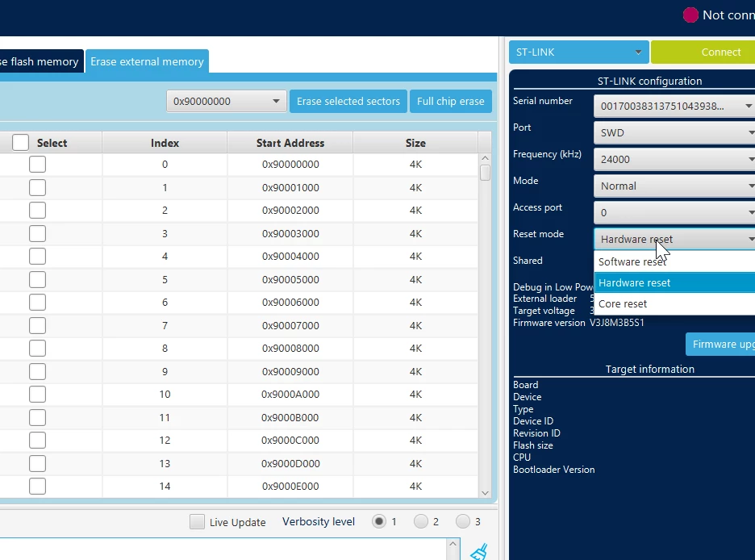Viewport: 755px width, 560px height.
Task: Choose Hardware reset from the list
Action: tap(674, 283)
